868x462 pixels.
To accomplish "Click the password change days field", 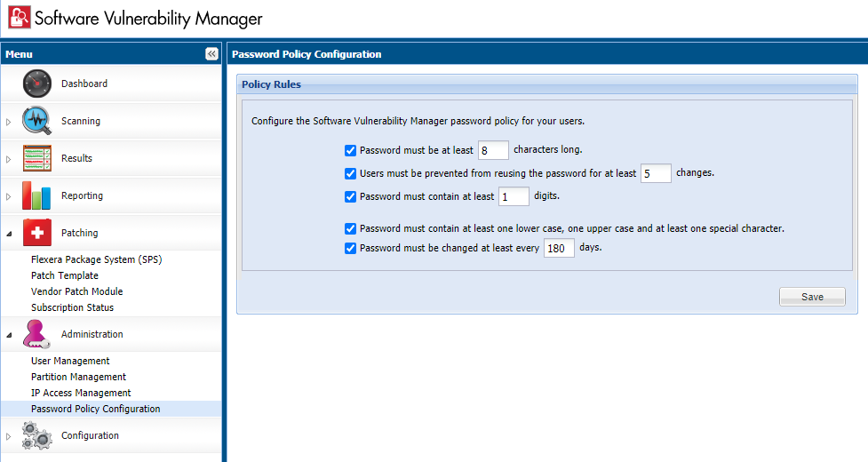I will (x=559, y=249).
